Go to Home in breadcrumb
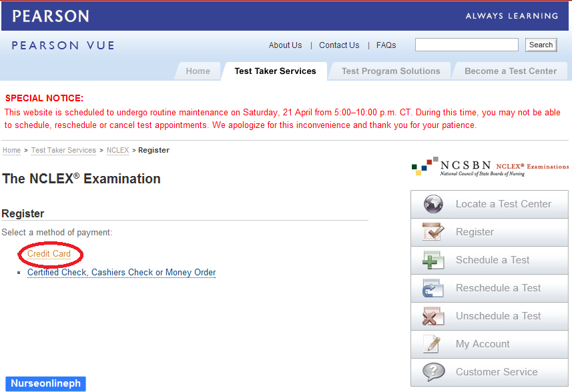572x392 pixels. pos(11,150)
